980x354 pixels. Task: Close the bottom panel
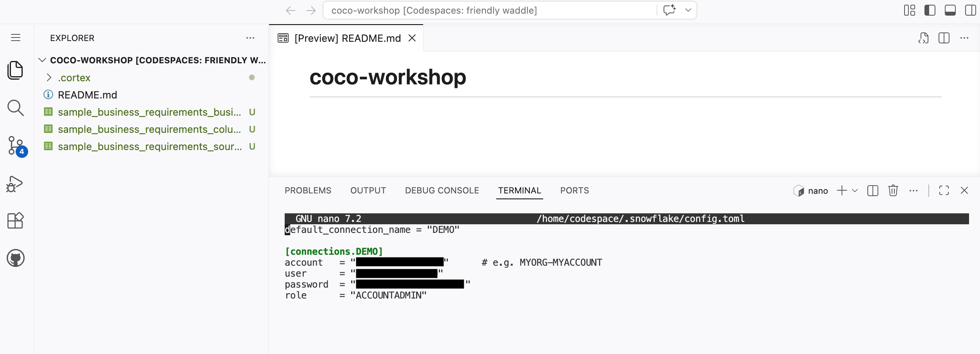pos(964,191)
